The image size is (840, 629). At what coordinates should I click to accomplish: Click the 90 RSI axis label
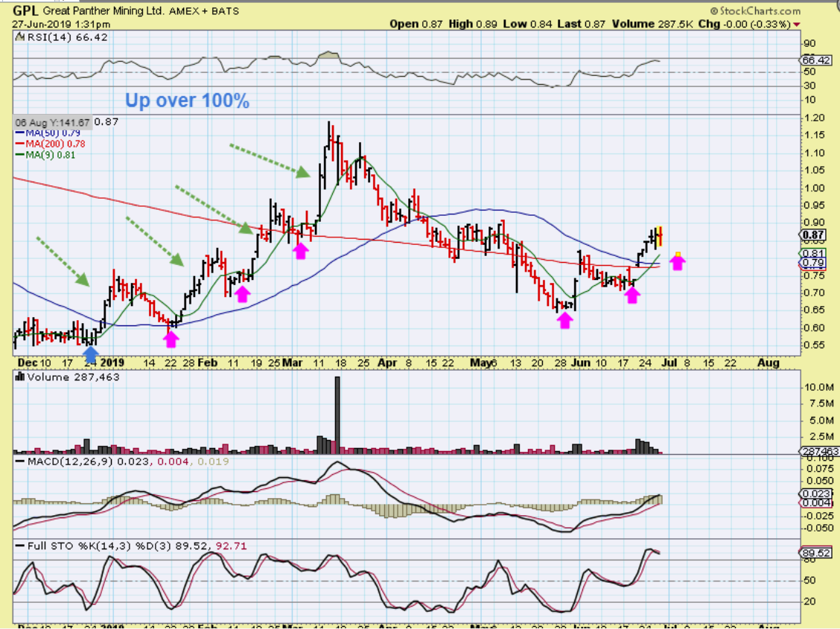pos(809,45)
